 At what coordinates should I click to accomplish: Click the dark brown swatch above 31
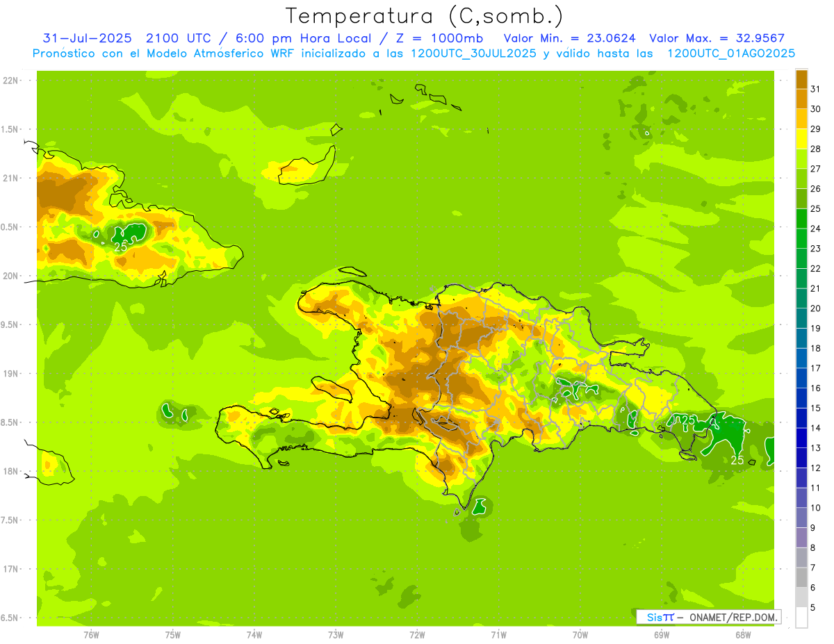point(801,79)
